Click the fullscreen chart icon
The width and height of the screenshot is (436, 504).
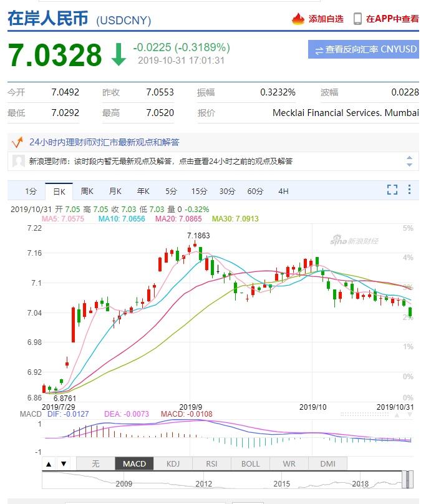392,190
